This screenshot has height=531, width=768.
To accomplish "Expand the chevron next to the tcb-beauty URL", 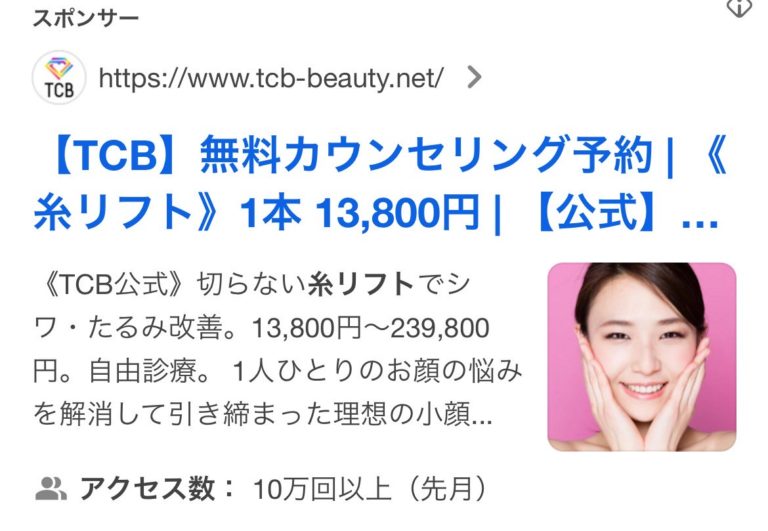I will point(474,77).
